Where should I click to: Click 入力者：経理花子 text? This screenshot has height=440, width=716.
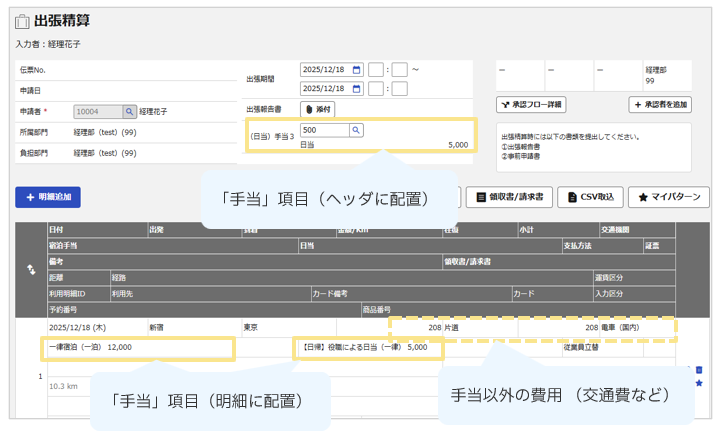(x=48, y=44)
